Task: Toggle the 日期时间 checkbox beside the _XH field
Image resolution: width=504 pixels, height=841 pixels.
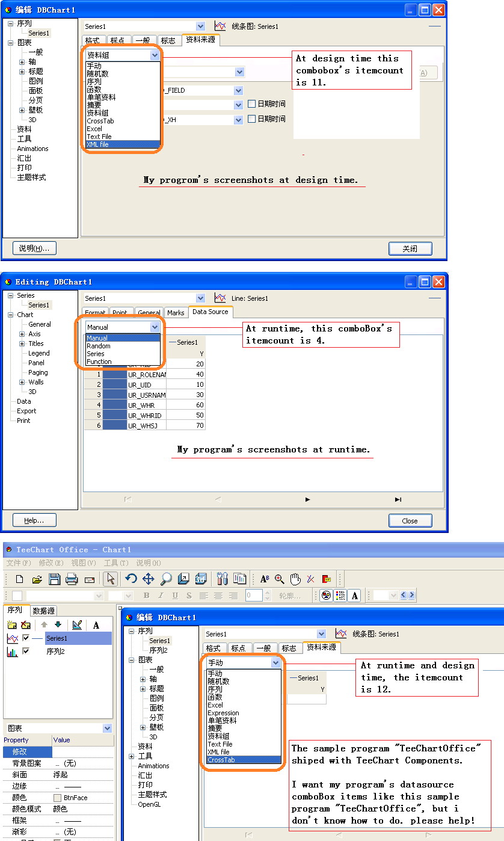Action: pos(252,119)
